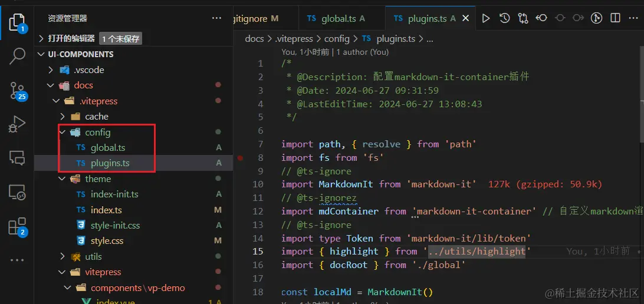
Task: Click CSS icon beside style.css
Action: pyautogui.click(x=81, y=241)
